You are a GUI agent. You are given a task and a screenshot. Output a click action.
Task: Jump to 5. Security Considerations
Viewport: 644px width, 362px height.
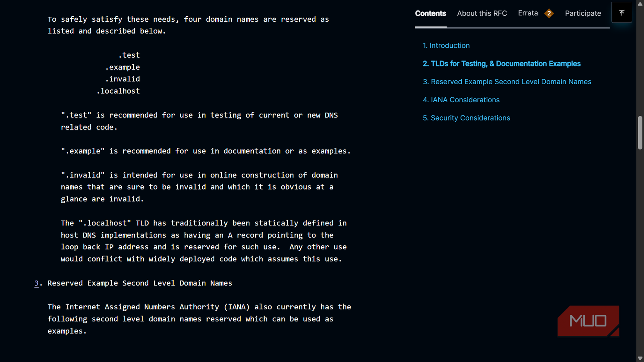[x=466, y=118]
